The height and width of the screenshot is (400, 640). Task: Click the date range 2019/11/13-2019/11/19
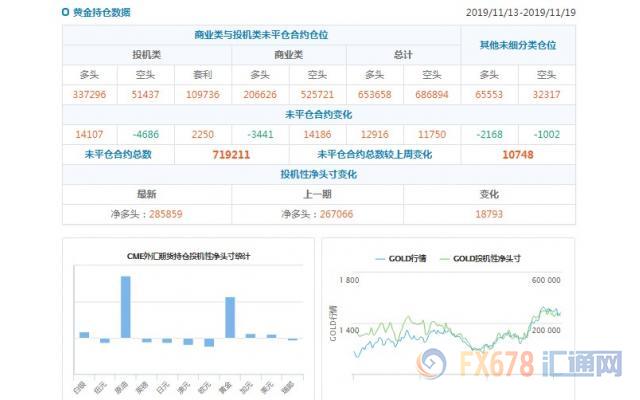coord(521,12)
